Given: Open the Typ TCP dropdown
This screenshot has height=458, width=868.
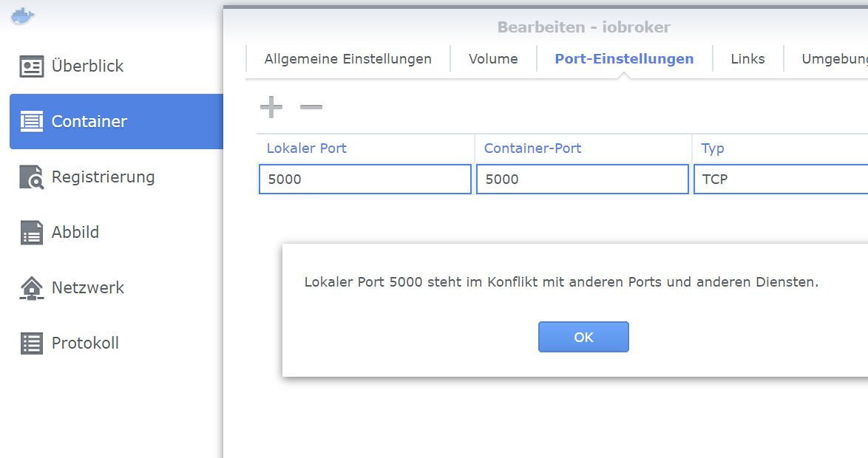Looking at the screenshot, I should [781, 180].
